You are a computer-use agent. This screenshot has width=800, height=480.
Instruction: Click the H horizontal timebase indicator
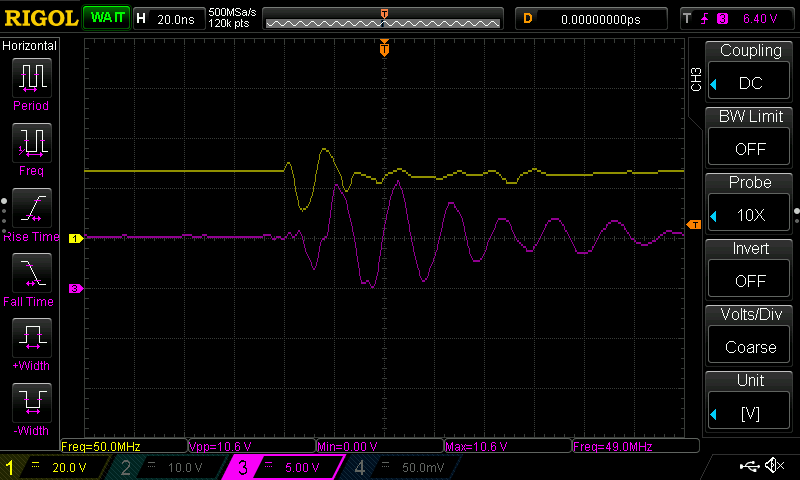tap(141, 19)
